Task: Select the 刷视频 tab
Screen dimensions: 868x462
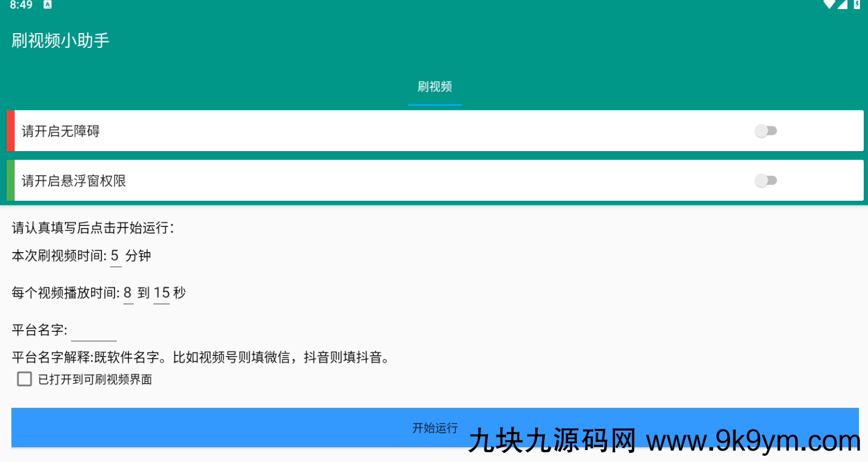Action: tap(435, 87)
